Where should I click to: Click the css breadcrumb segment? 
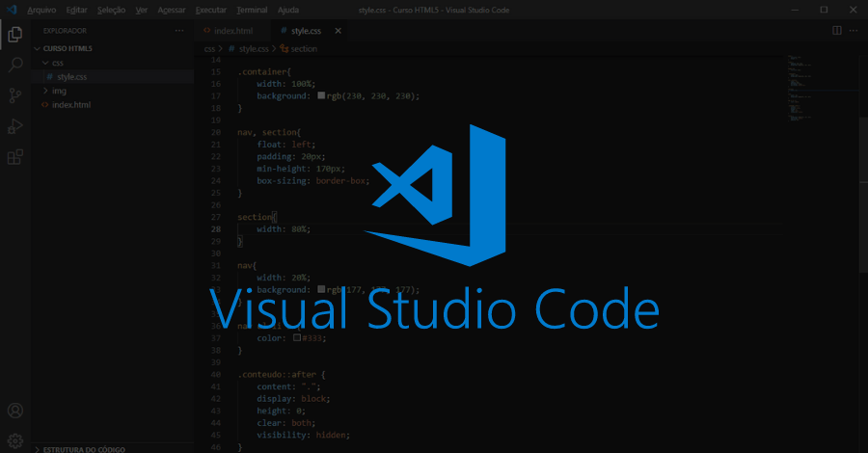[x=209, y=49]
